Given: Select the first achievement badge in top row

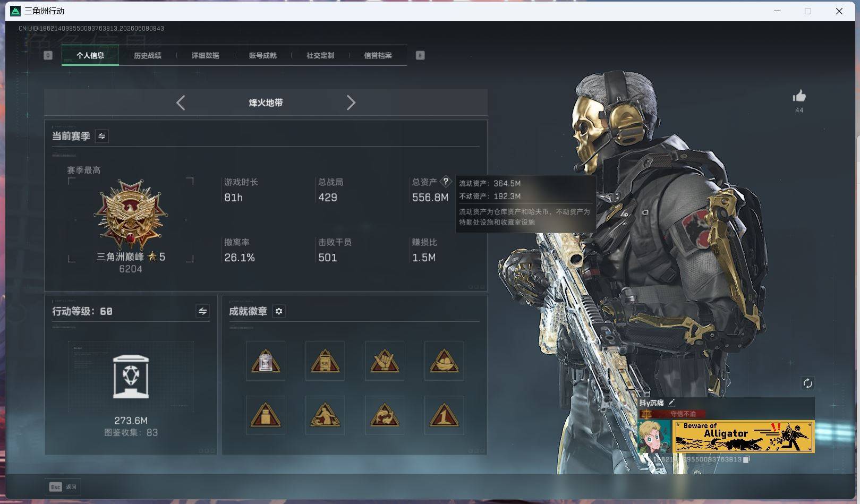Looking at the screenshot, I should pyautogui.click(x=266, y=361).
